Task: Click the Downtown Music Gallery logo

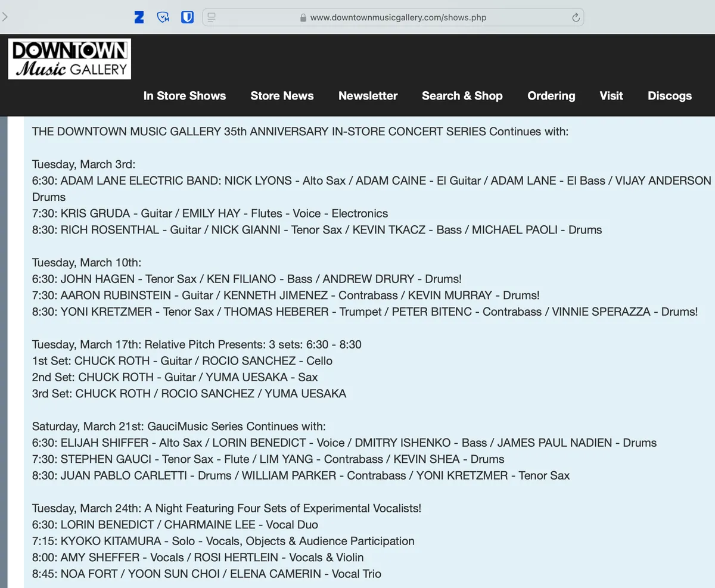Action: (70, 59)
